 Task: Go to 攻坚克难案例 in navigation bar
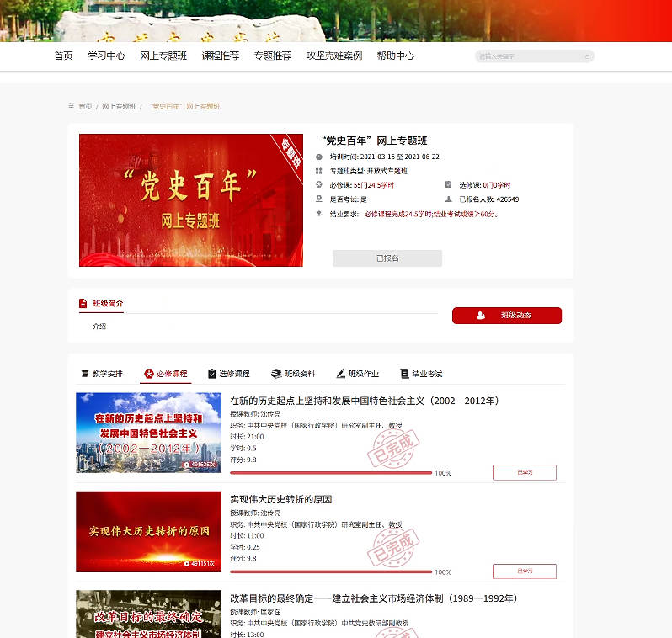coord(333,56)
